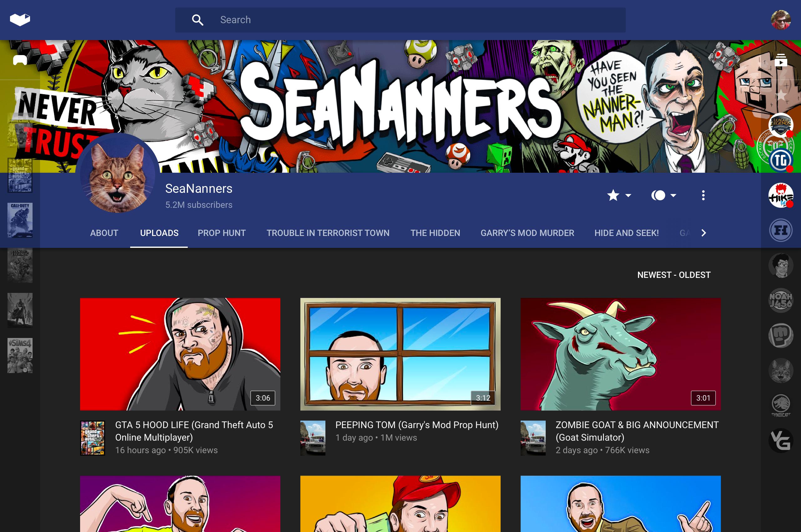This screenshot has height=532, width=801.
Task: Open the Syndicate channel icon
Action: (781, 405)
